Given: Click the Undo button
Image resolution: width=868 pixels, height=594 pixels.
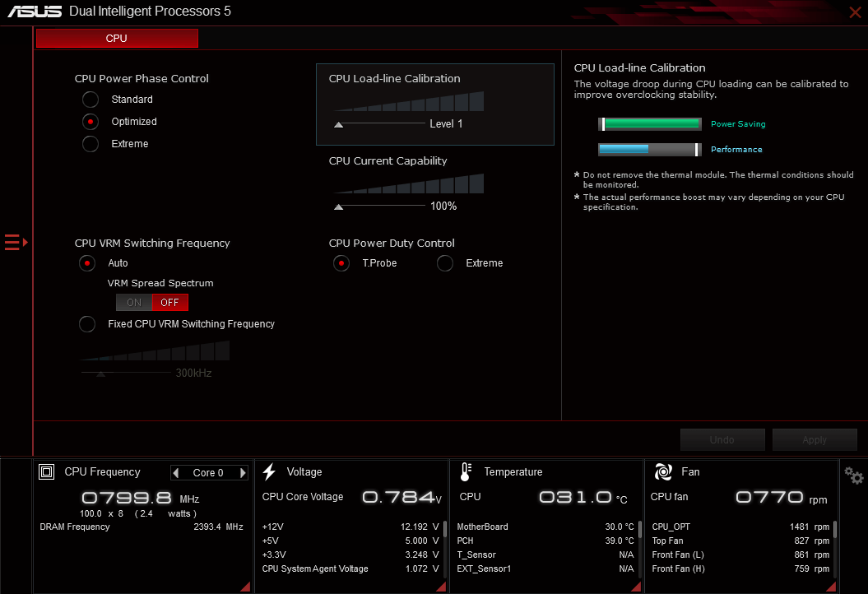Looking at the screenshot, I should click(x=722, y=439).
